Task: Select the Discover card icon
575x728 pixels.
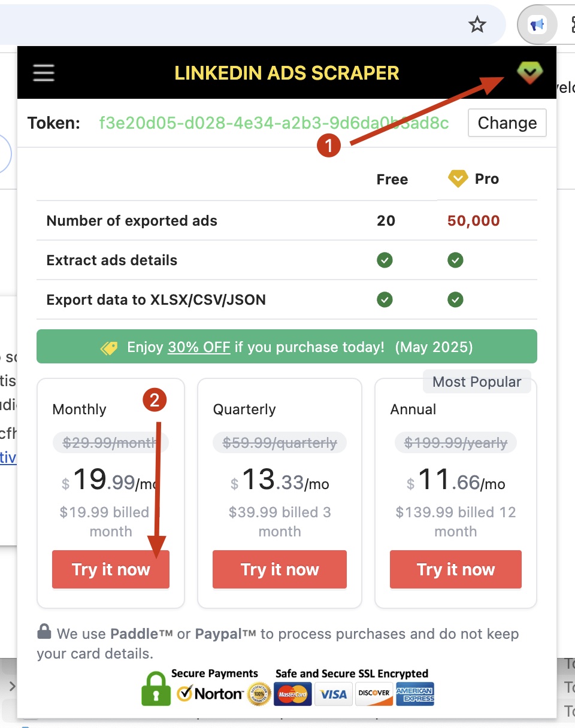Action: coord(374,694)
